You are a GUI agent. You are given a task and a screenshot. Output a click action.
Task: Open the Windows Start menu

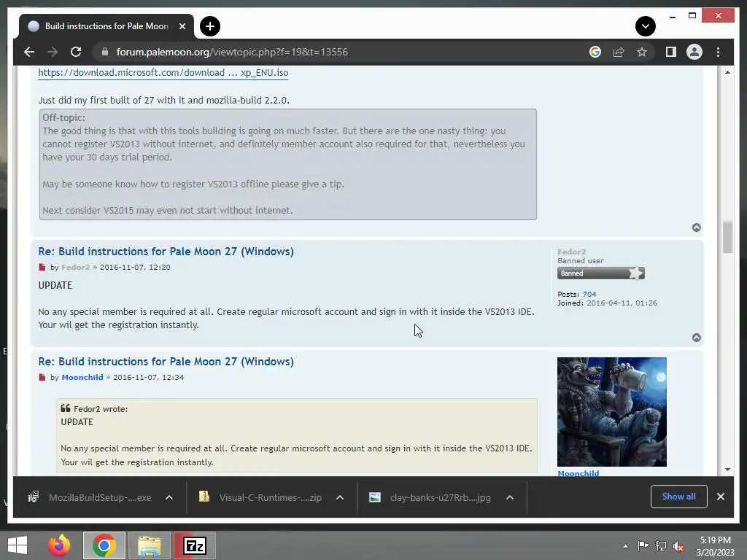pos(18,545)
